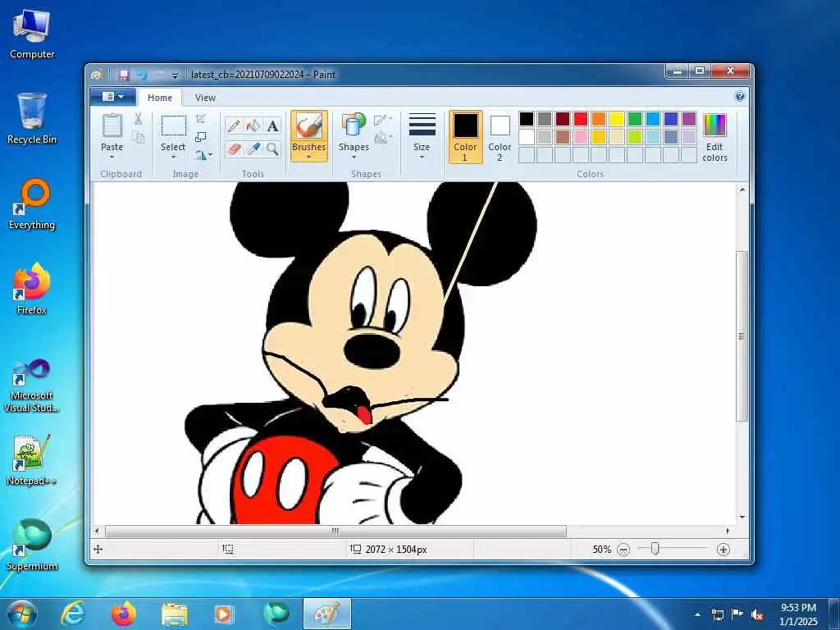Select the Everything desktop icon
The image size is (840, 630).
32,203
